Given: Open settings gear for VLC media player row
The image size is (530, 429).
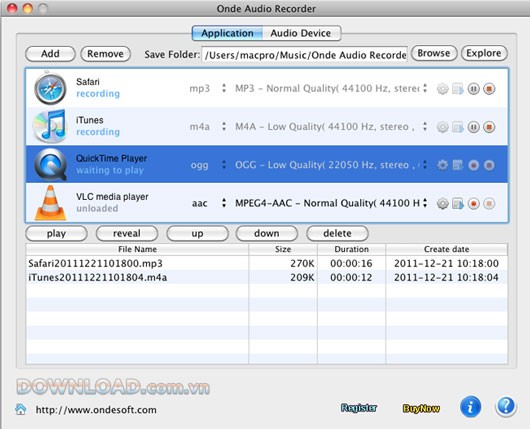Looking at the screenshot, I should pos(442,204).
